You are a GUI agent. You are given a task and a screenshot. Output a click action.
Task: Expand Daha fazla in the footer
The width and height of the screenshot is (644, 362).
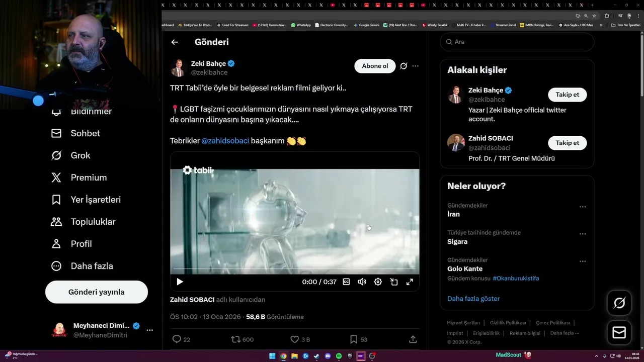(565, 333)
